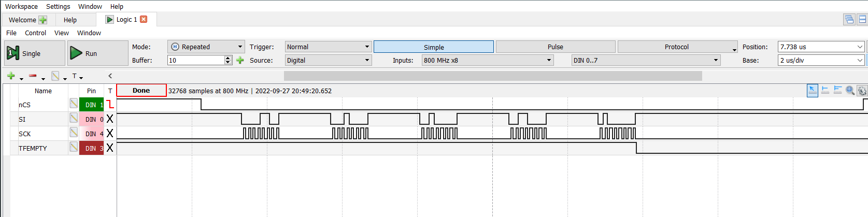Screen dimensions: 868x217
Task: Select the nCS signal name
Action: 24,105
